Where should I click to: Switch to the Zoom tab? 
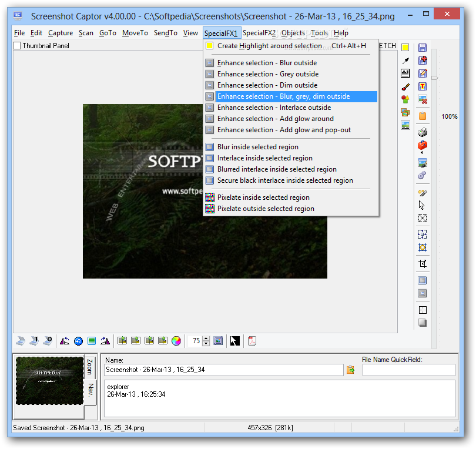click(x=90, y=367)
